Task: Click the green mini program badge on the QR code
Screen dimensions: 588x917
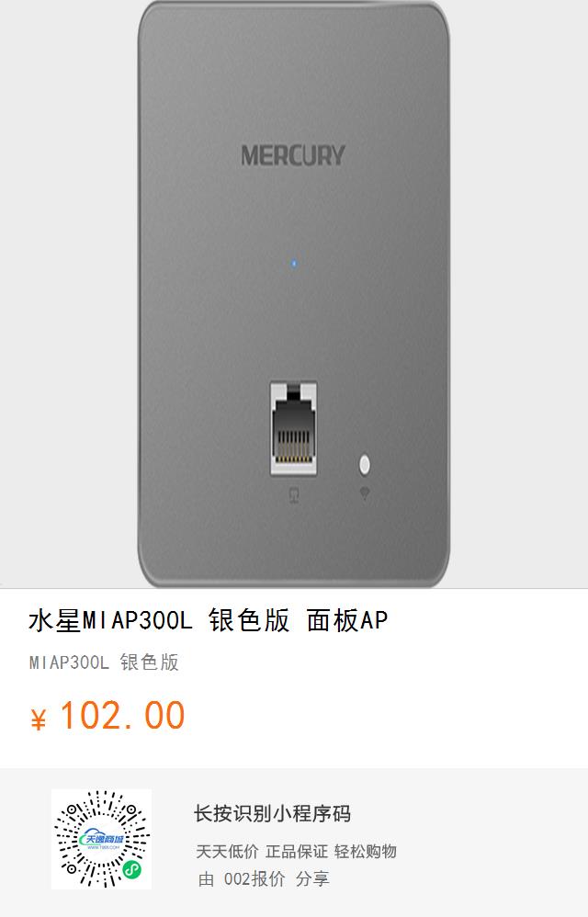Action: [x=132, y=870]
